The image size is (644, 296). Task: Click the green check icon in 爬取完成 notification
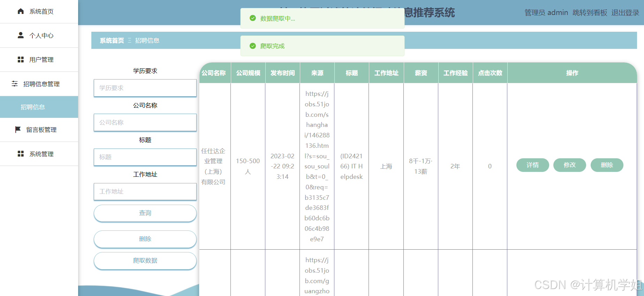point(253,46)
